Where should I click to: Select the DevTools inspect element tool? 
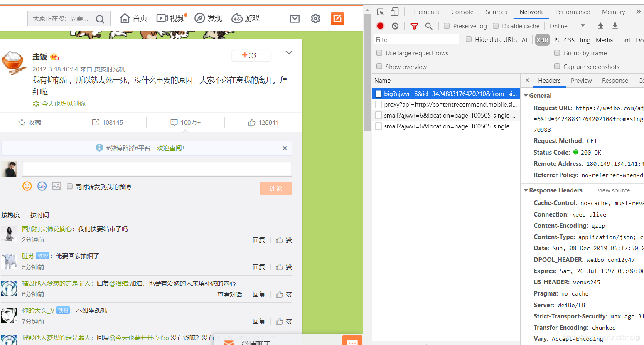click(x=381, y=12)
